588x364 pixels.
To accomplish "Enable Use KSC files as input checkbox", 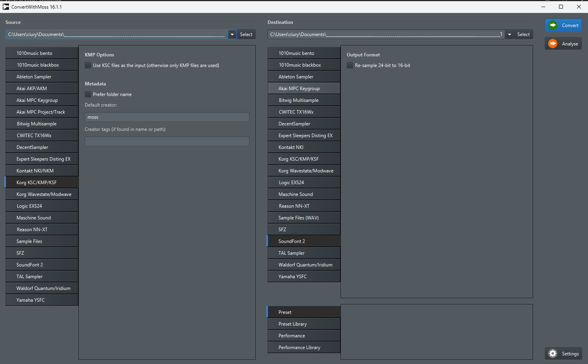I will [x=88, y=65].
